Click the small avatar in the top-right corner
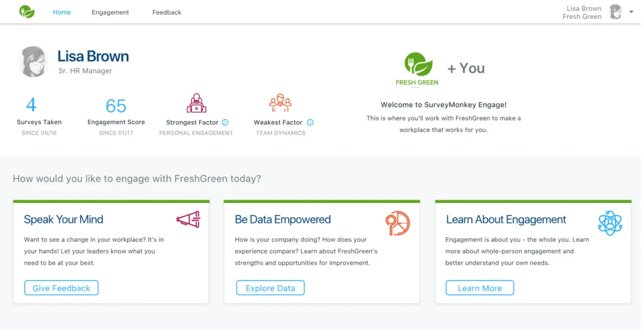Viewport: 644px width, 332px height. click(x=616, y=11)
